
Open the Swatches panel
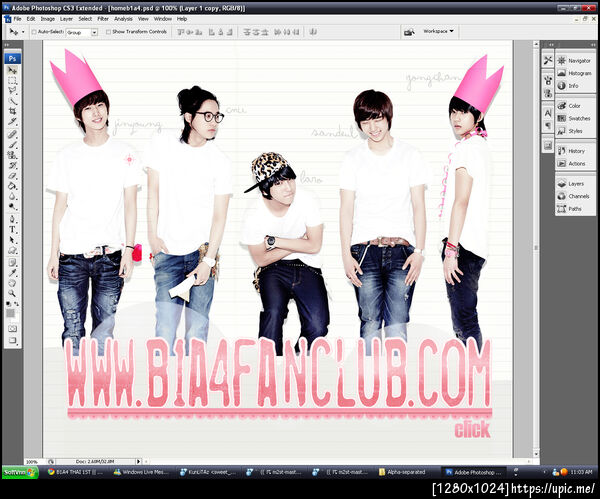point(575,118)
